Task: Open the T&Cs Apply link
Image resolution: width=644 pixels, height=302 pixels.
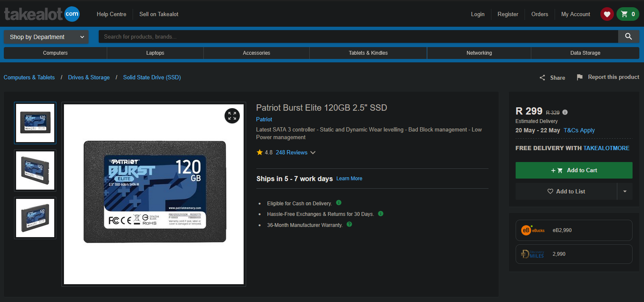Action: [579, 130]
